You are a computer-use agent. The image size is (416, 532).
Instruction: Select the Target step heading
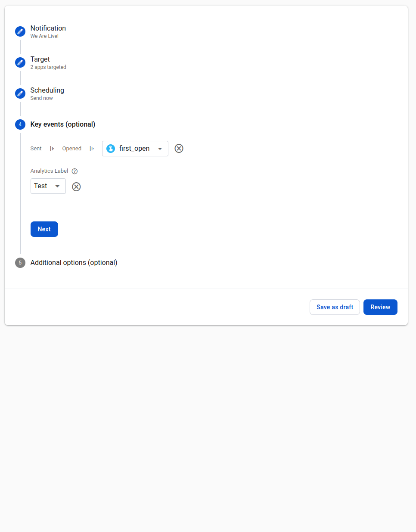coord(40,59)
